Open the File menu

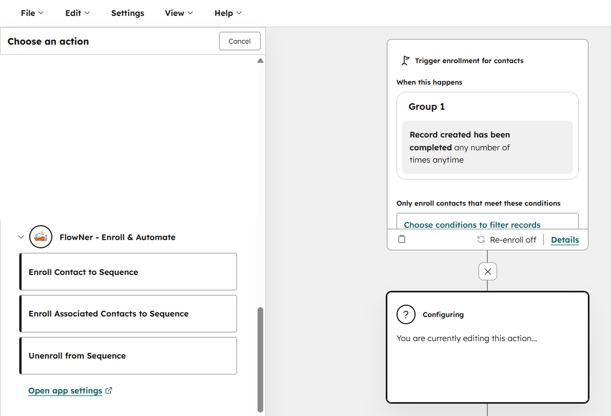click(32, 13)
